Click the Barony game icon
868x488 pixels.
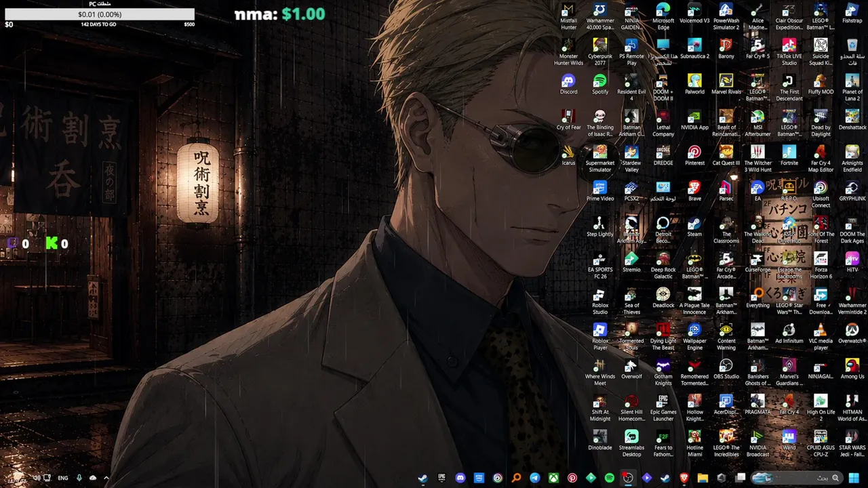pos(726,49)
